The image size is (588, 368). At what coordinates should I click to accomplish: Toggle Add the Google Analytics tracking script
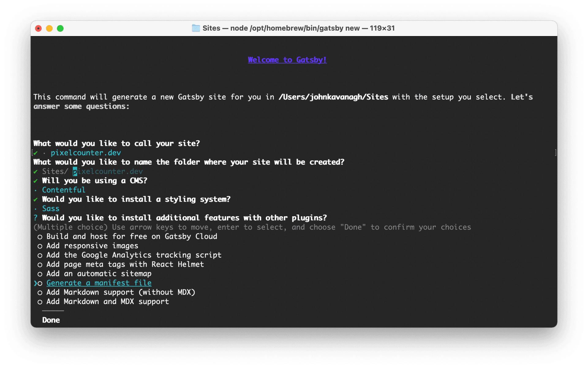[129, 255]
